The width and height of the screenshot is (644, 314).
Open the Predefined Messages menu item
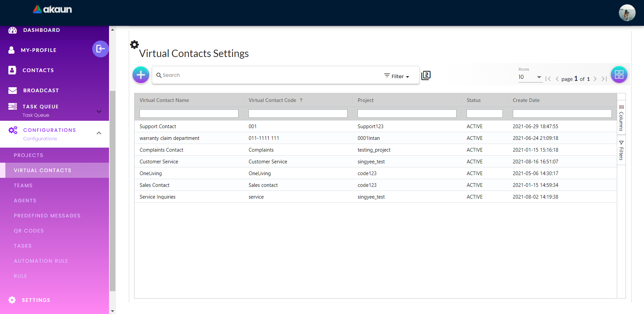tap(47, 216)
